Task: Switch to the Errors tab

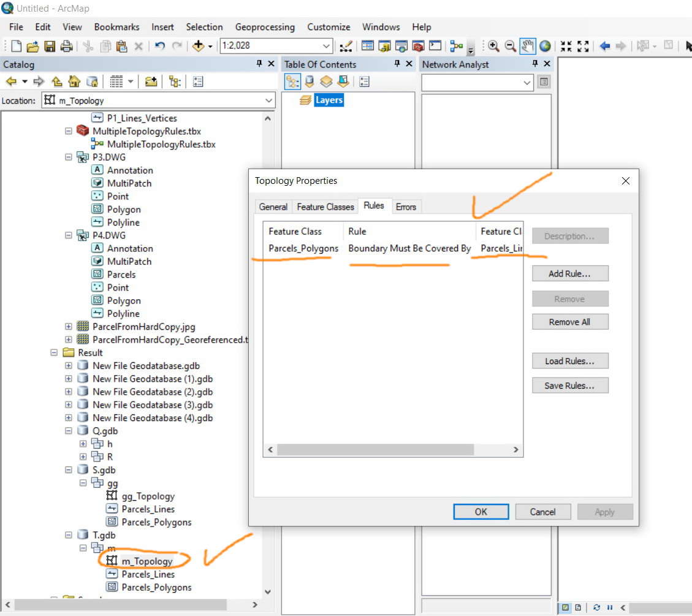Action: click(406, 207)
